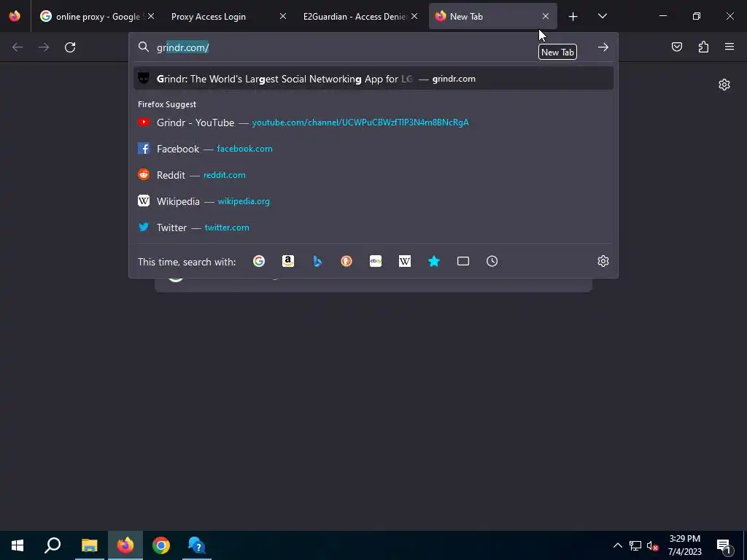This screenshot has height=560, width=747.
Task: Search open tabs using the tab icon
Action: pyautogui.click(x=463, y=261)
